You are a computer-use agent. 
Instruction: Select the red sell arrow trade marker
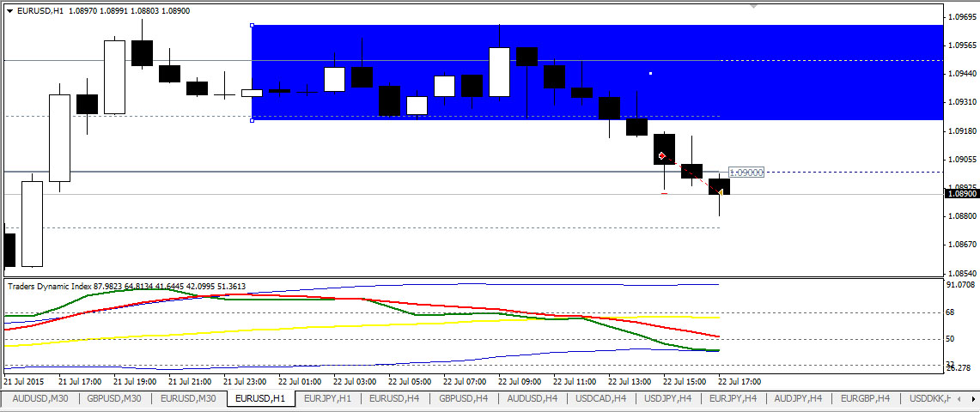[x=662, y=155]
